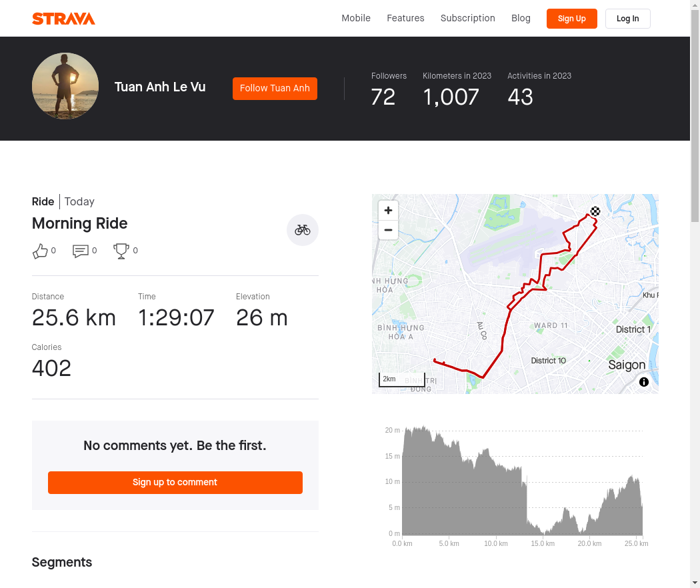This screenshot has height=588, width=700.
Task: Go to the Subscription page
Action: tap(467, 18)
